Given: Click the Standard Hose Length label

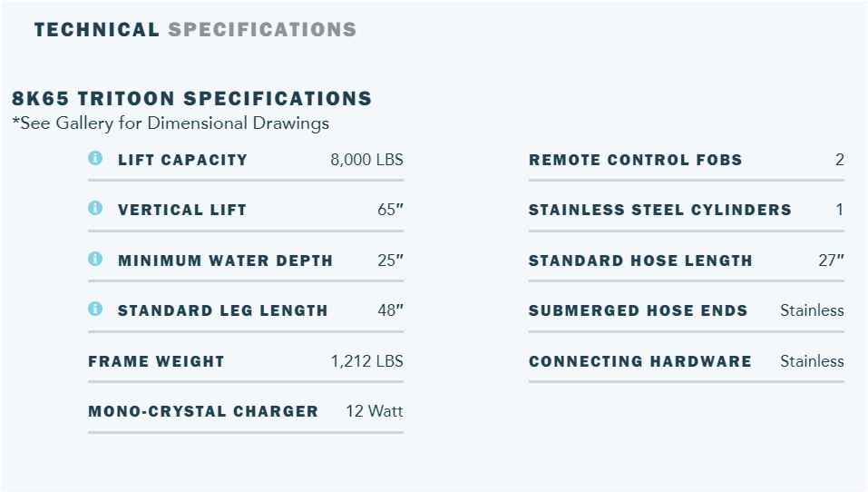Looking at the screenshot, I should tap(640, 261).
